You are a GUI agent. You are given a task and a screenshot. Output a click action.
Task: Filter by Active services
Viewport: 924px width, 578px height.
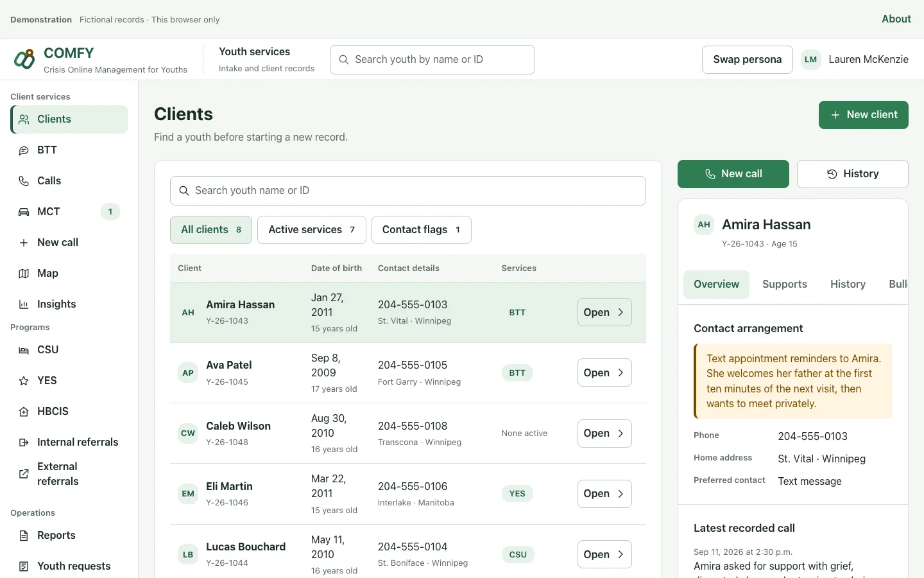(x=312, y=230)
